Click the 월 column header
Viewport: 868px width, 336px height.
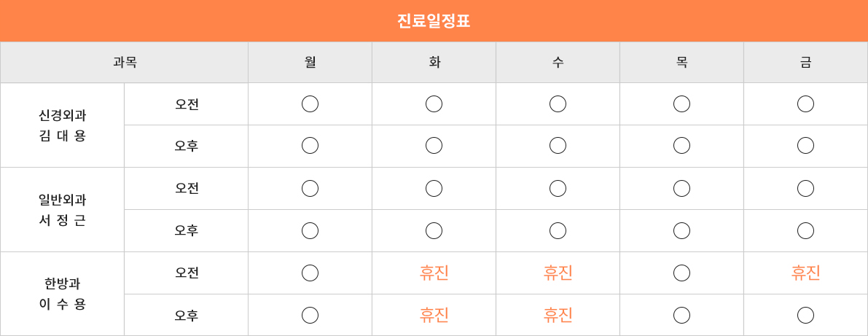tap(310, 63)
